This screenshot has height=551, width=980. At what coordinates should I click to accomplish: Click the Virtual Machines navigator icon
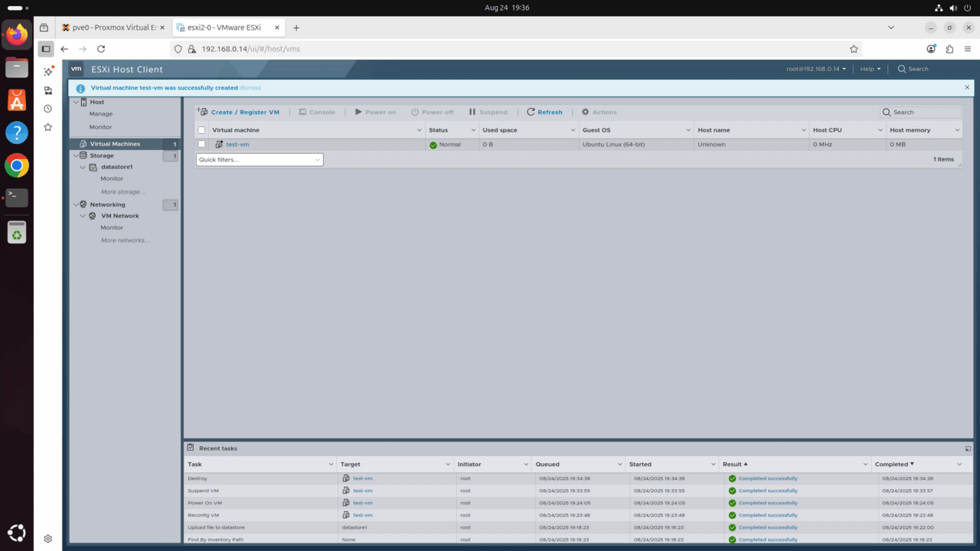83,144
